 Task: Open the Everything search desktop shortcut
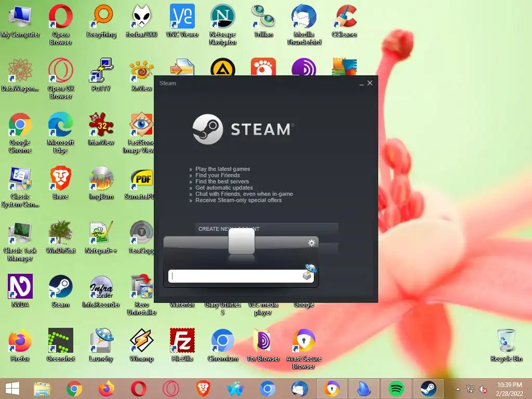point(101,21)
